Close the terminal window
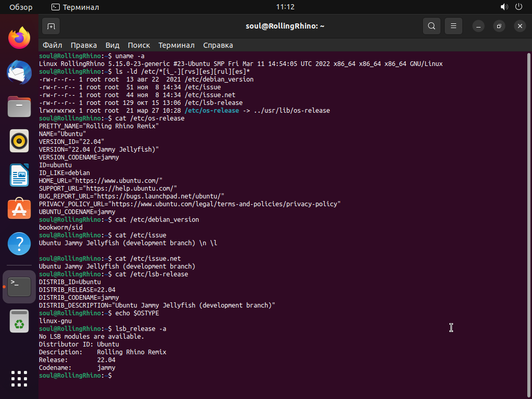 click(x=520, y=26)
